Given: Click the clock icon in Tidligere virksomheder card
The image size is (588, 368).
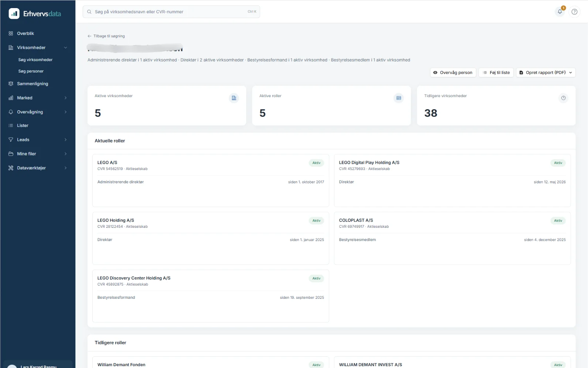Looking at the screenshot, I should point(563,98).
